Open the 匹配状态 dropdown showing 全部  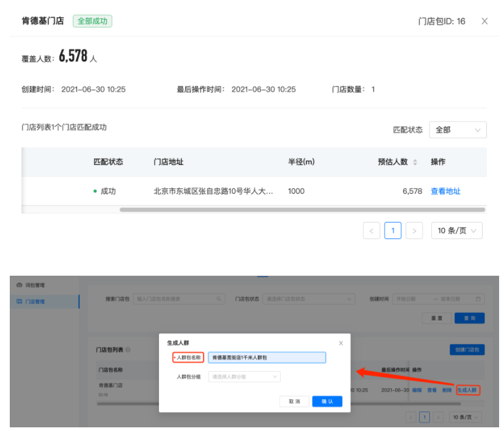(x=458, y=130)
